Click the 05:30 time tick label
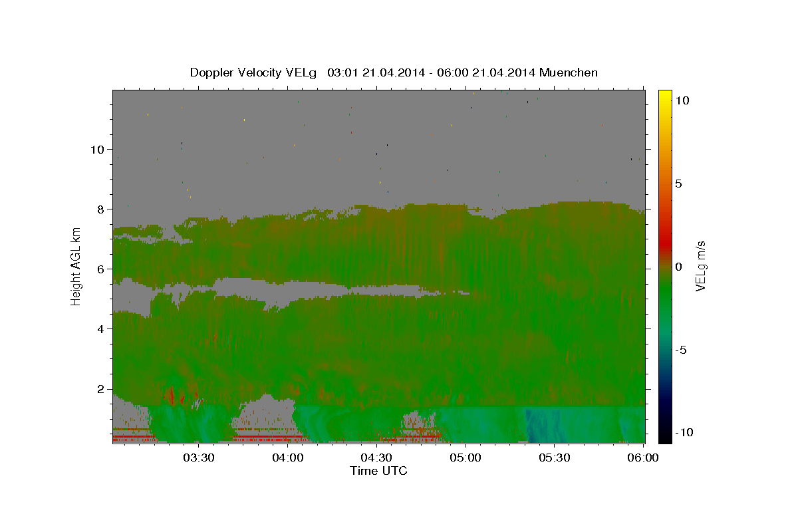The image size is (798, 532). point(555,458)
